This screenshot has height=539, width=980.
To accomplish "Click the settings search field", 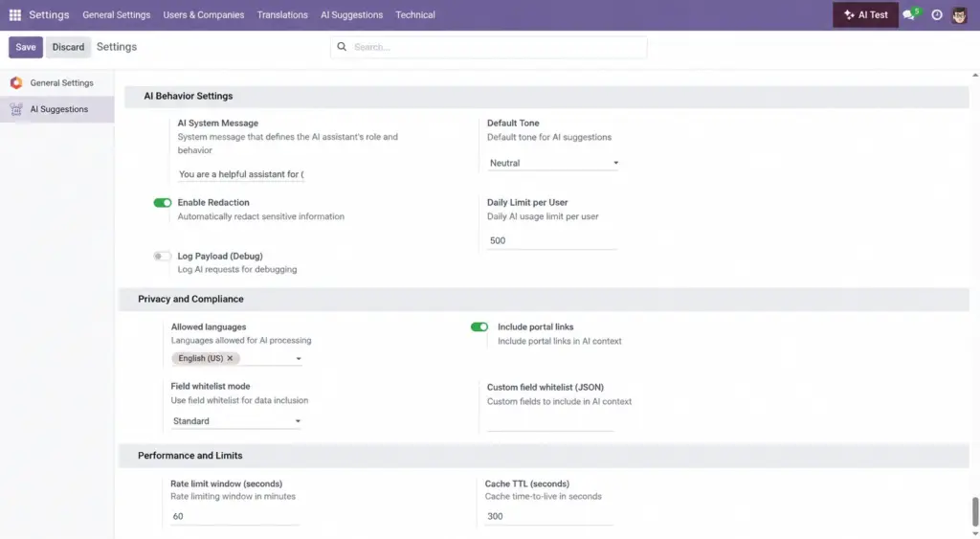I will 489,47.
